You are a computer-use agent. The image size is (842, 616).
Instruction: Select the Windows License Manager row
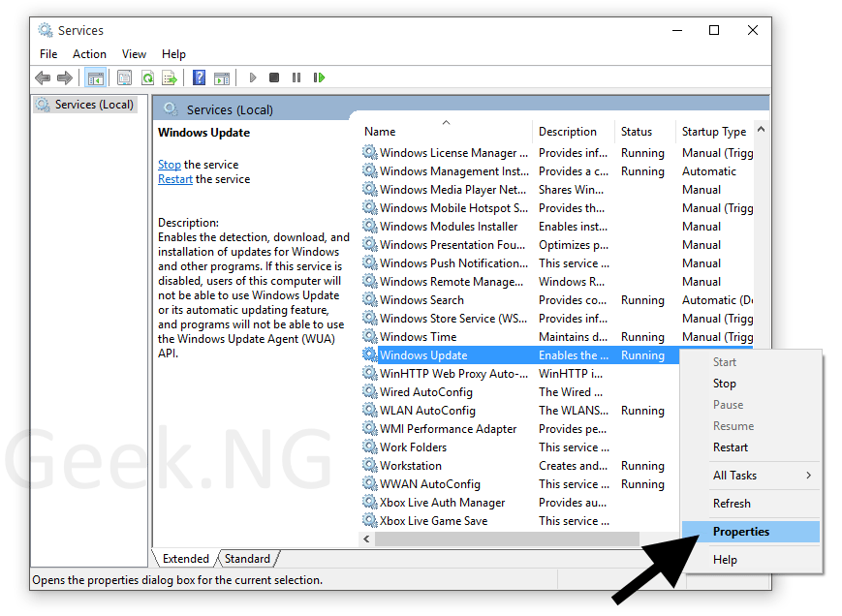(x=557, y=153)
